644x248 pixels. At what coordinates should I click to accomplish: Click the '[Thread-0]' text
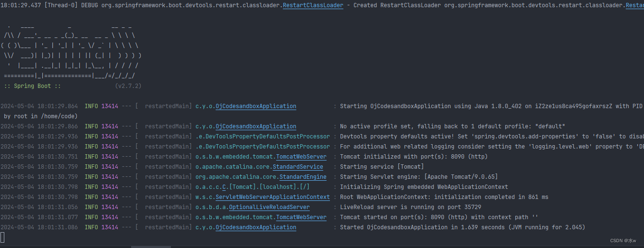click(x=61, y=5)
